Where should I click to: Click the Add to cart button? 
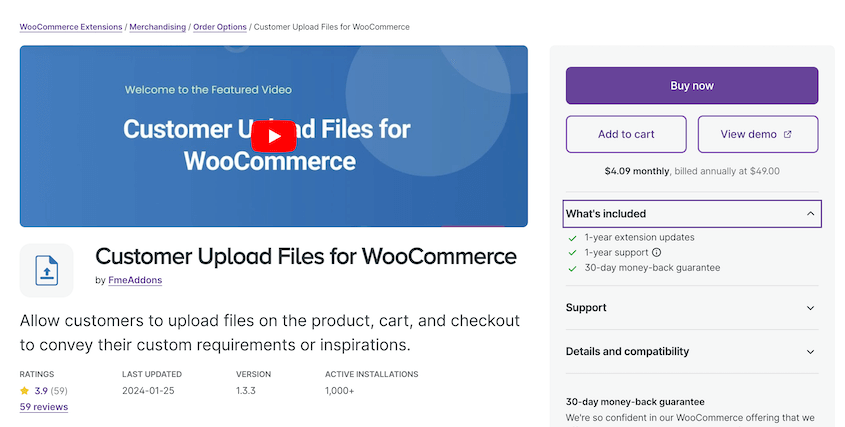coord(626,134)
